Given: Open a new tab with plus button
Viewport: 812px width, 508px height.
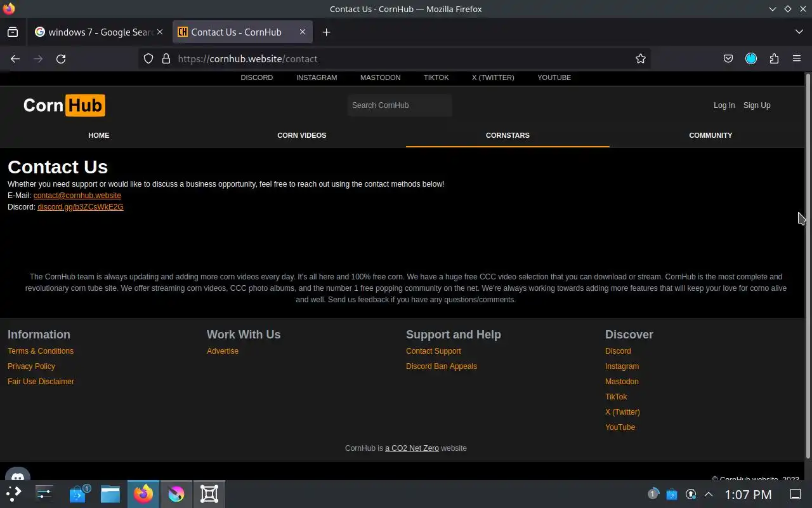Looking at the screenshot, I should [326, 32].
